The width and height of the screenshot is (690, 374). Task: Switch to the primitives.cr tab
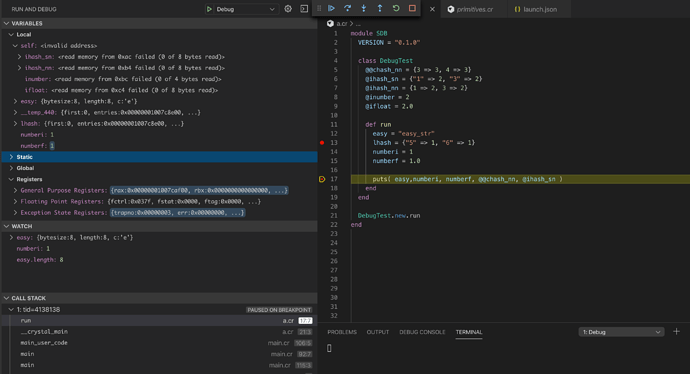pos(474,9)
